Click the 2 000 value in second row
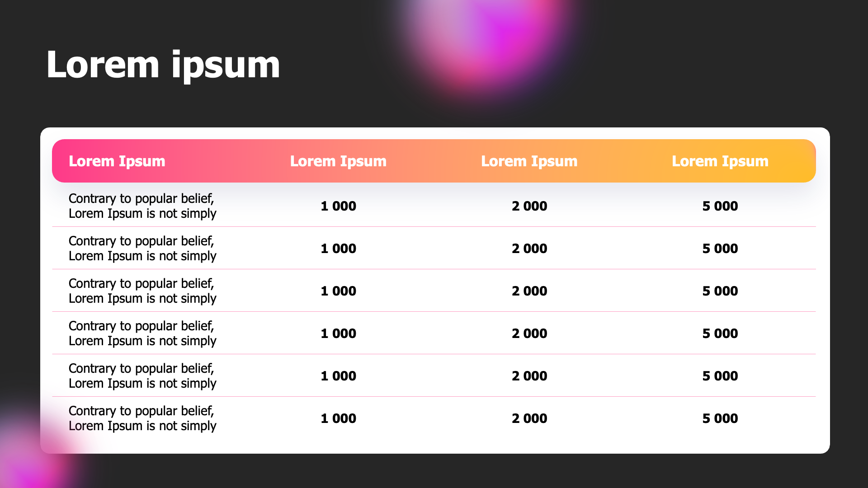Screen dimensions: 868x488 pyautogui.click(x=529, y=249)
